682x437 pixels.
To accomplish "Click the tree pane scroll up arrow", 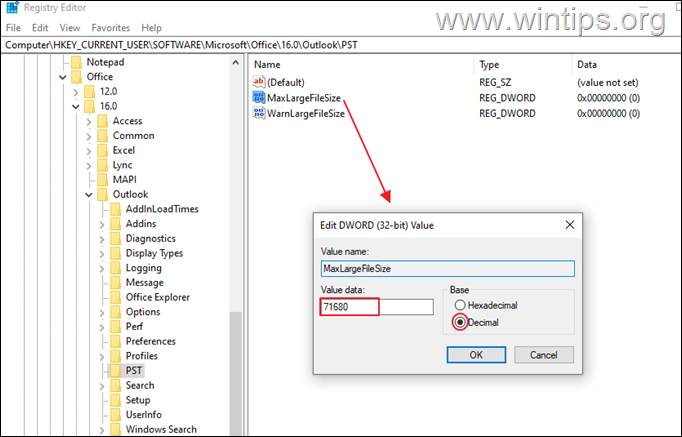I will [x=236, y=63].
